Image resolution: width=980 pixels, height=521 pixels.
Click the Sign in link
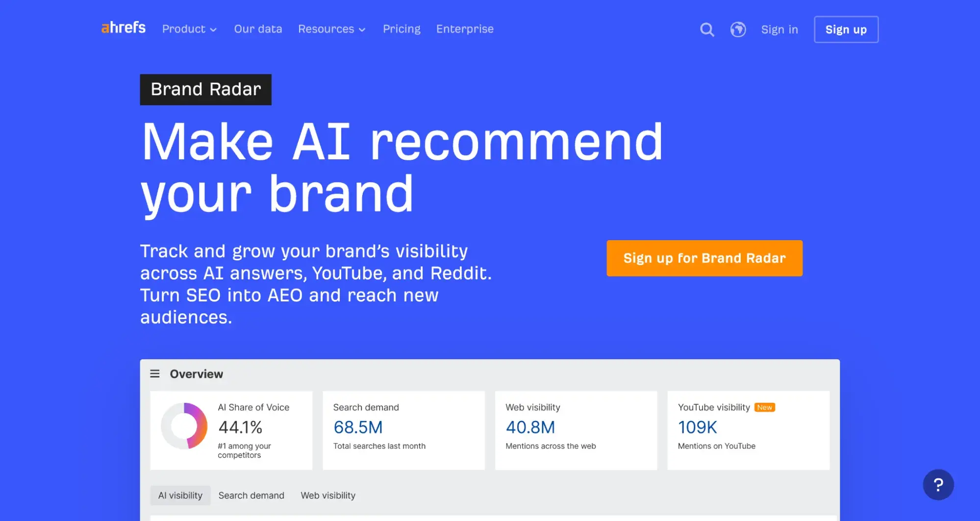[779, 29]
